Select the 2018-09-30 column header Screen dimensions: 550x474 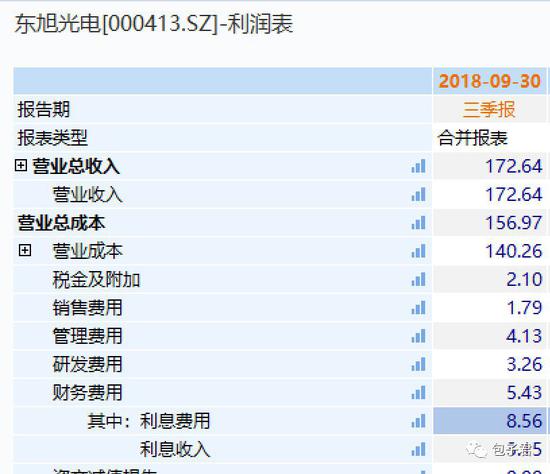tap(490, 81)
